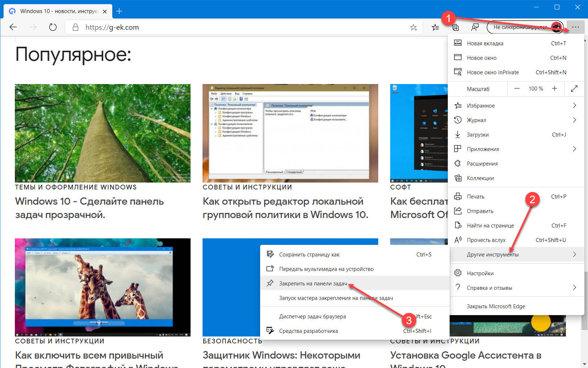Decrease zoom with the minus button
This screenshot has height=368, width=588.
click(517, 88)
